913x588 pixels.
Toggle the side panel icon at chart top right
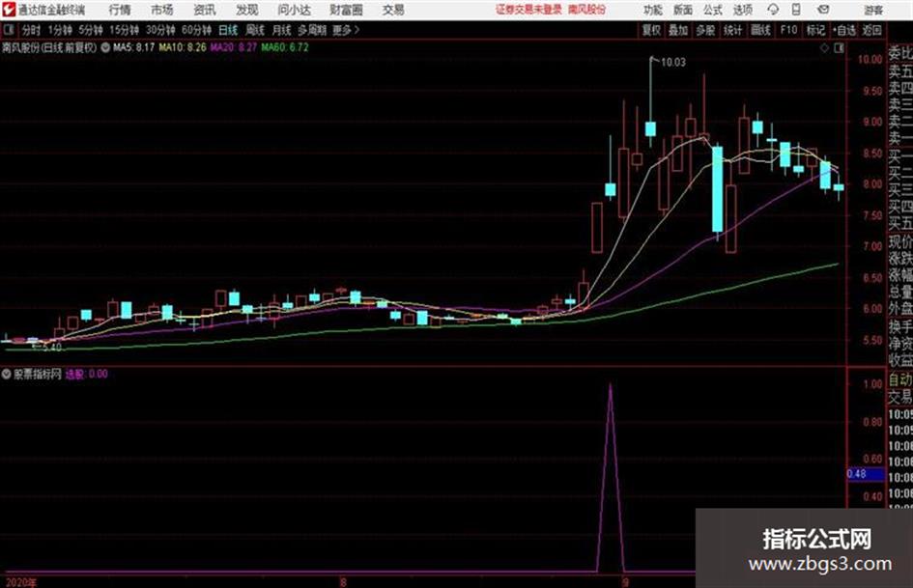[839, 48]
